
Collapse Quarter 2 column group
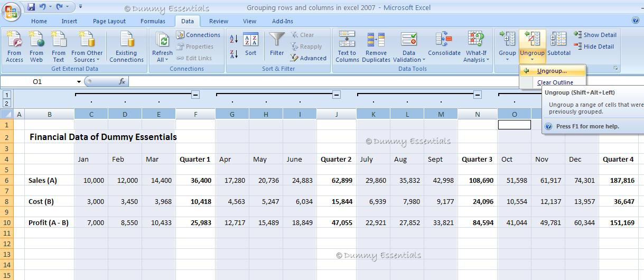click(x=337, y=95)
